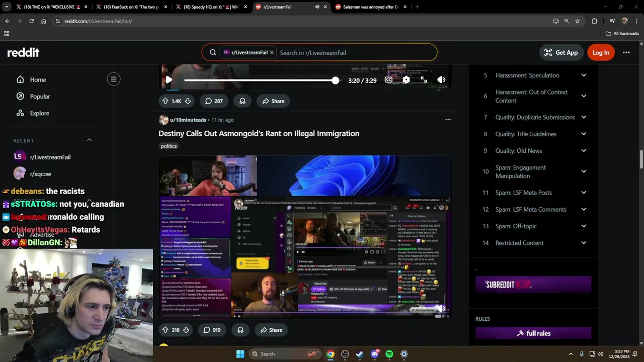Upvote the post with 1.4K score
The height and width of the screenshot is (362, 644).
tap(165, 101)
